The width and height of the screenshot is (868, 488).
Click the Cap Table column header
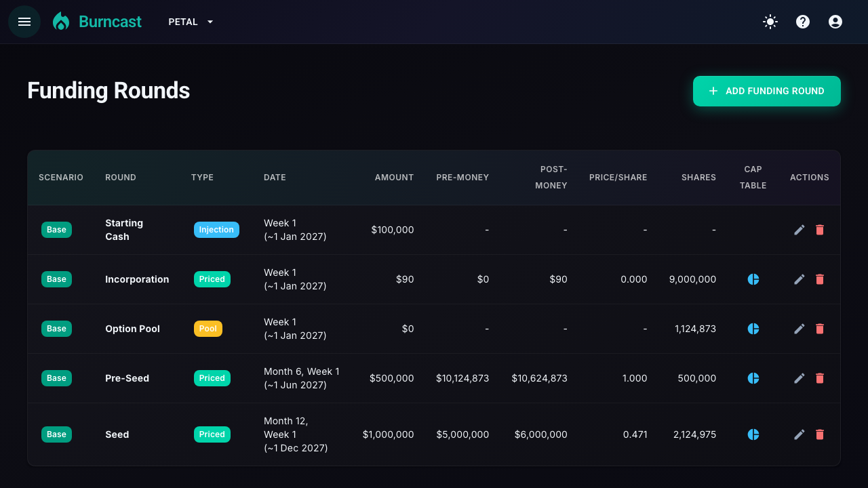[x=753, y=178]
